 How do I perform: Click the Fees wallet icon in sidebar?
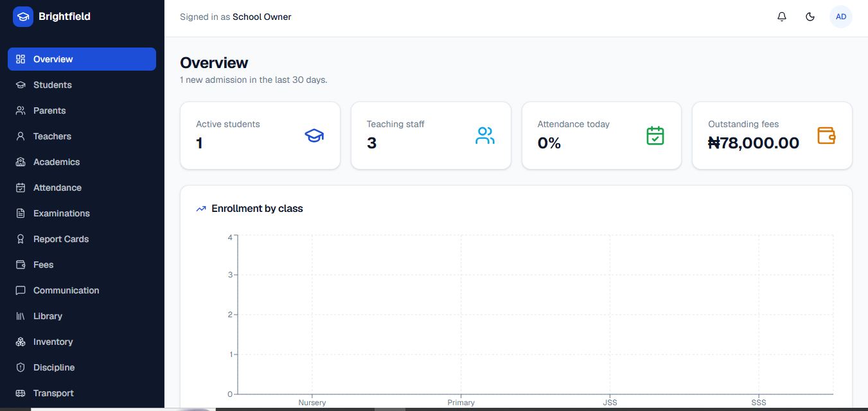(21, 265)
